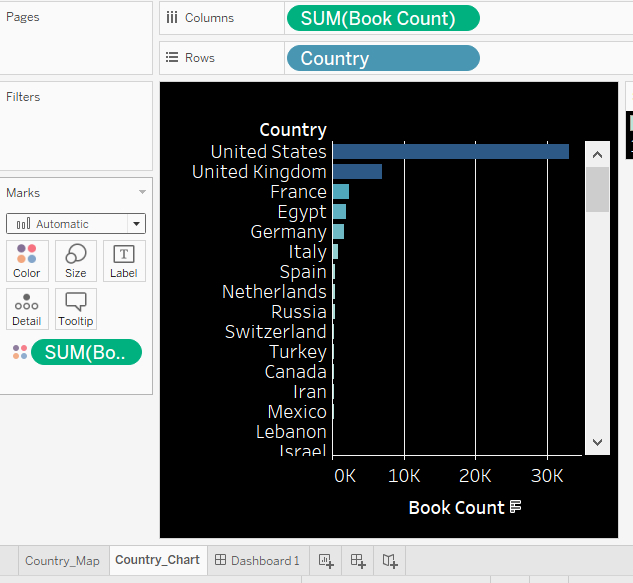The width and height of the screenshot is (633, 583).
Task: Click the Book Count axis title
Action: (x=456, y=508)
